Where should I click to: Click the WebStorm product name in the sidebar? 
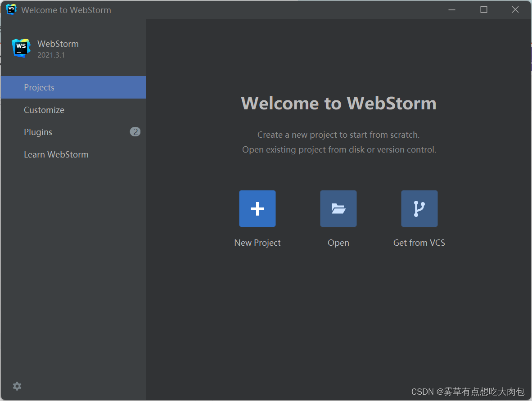[x=58, y=44]
